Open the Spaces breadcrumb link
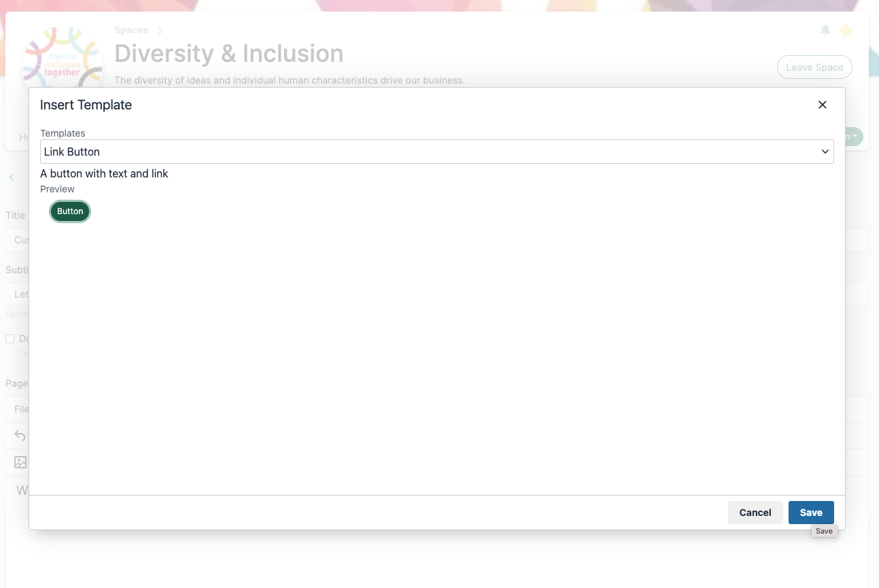Screen dimensions: 879x588 point(131,31)
